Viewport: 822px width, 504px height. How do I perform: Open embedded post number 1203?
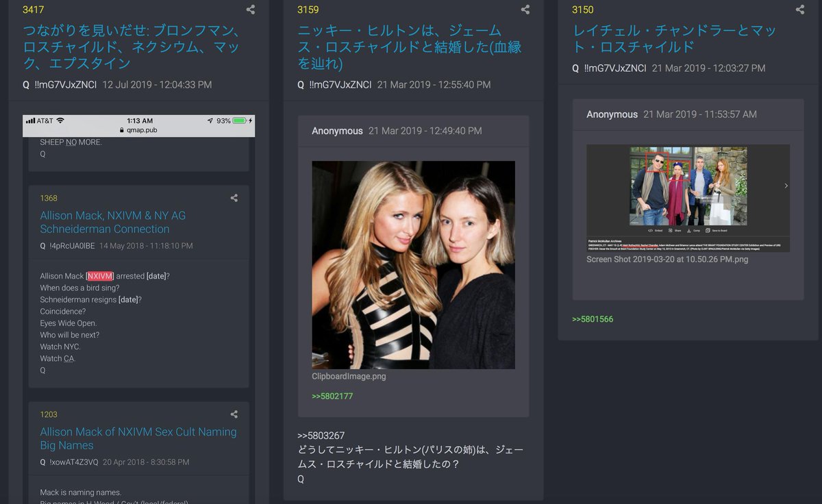(x=49, y=414)
